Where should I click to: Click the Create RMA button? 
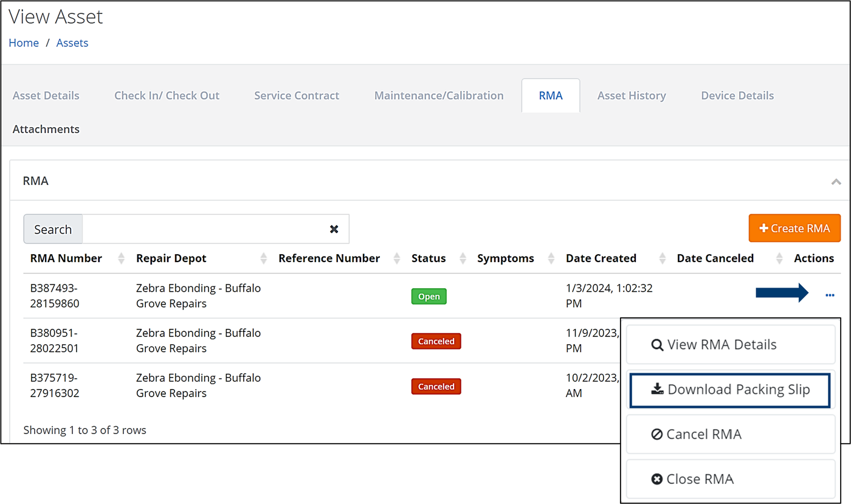(x=794, y=229)
